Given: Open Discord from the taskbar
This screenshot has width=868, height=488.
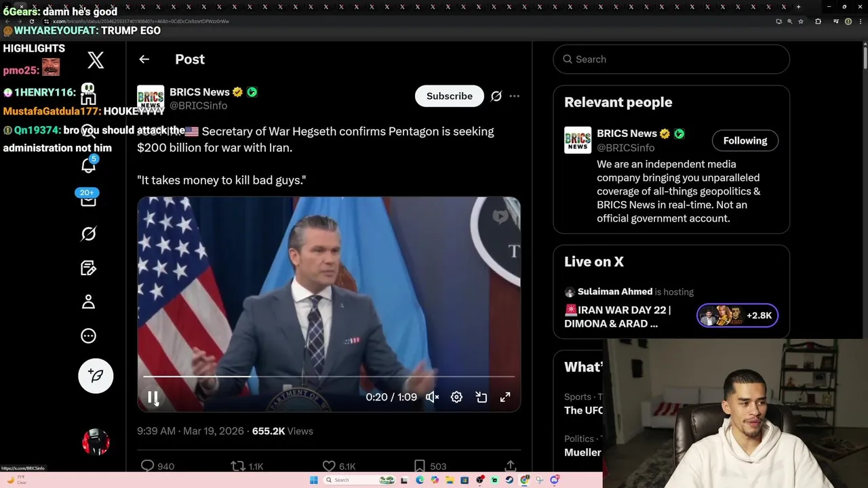Looking at the screenshot, I should pos(555,480).
